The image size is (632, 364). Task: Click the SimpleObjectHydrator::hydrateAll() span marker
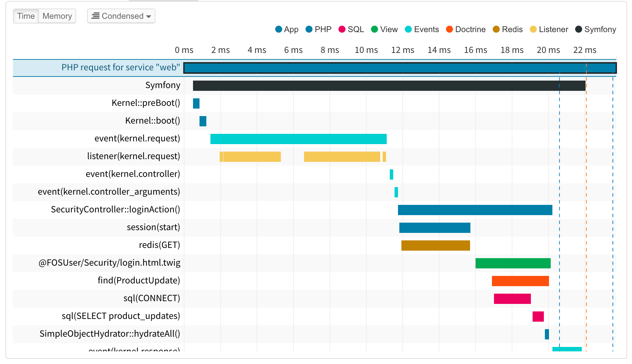(547, 334)
